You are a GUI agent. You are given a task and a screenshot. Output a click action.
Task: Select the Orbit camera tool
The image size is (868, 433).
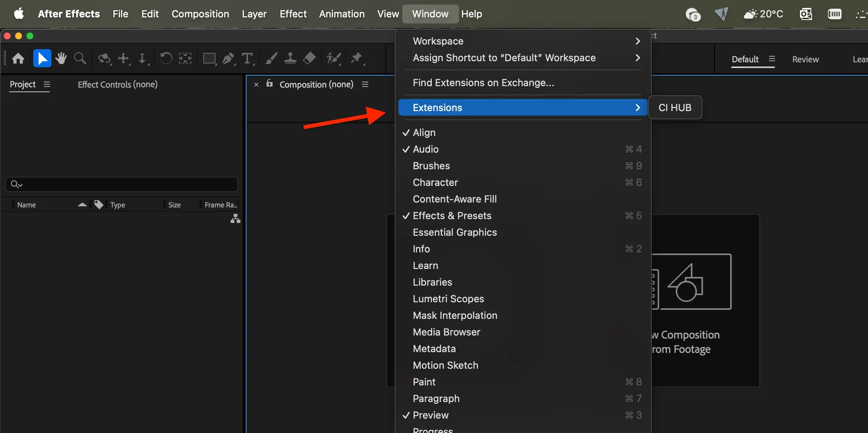pos(104,59)
